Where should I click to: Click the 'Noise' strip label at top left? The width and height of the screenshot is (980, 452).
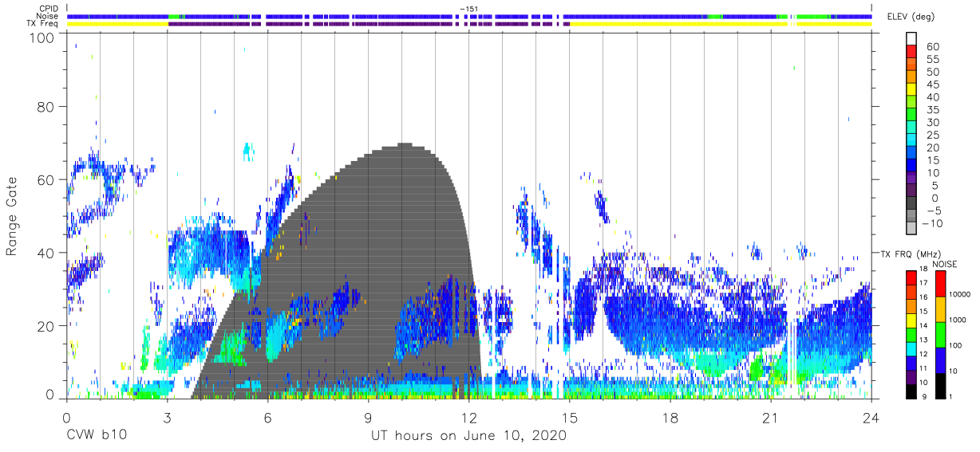(x=47, y=16)
